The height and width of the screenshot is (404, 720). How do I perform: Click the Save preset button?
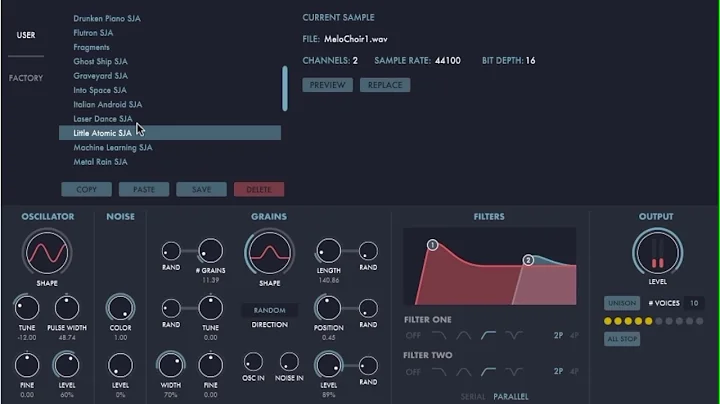(x=201, y=189)
